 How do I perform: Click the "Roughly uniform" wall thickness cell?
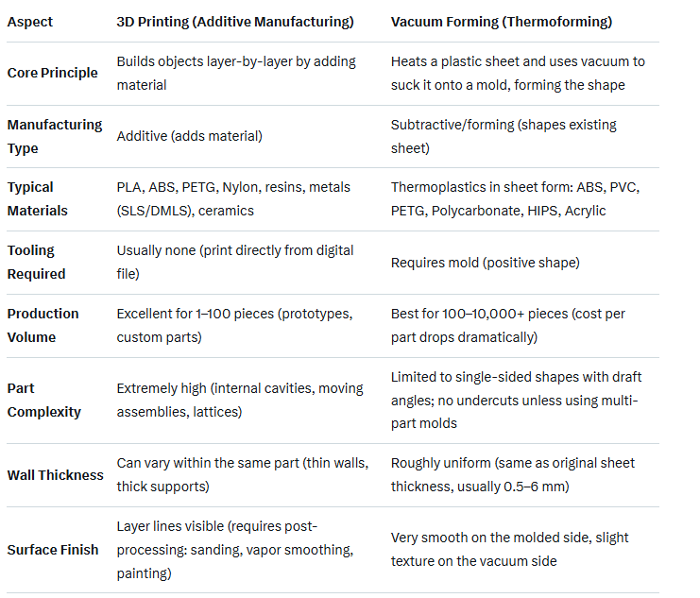[x=513, y=474]
